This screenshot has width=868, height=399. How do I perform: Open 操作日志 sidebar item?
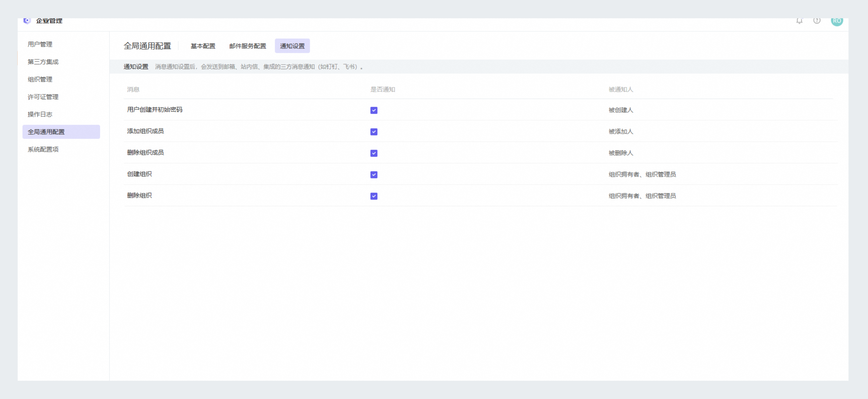[40, 115]
